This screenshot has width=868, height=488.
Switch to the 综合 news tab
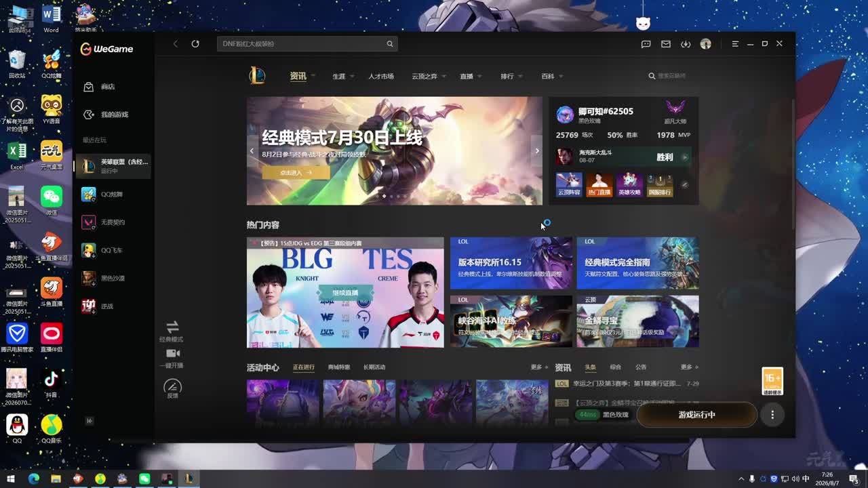coord(616,367)
